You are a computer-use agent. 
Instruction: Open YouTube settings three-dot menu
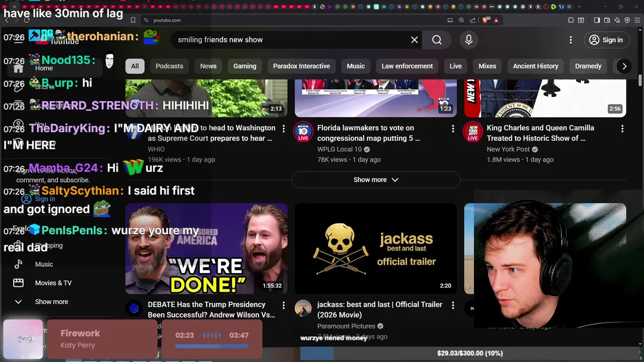[x=571, y=40]
